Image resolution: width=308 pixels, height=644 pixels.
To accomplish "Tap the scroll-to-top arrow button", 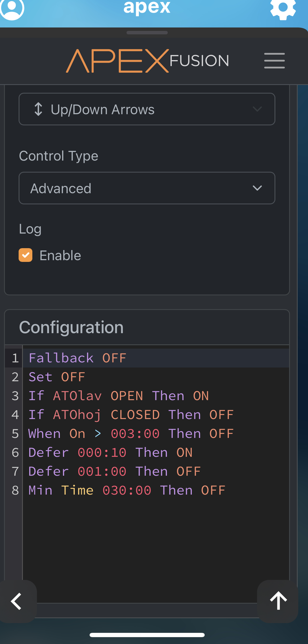I will [x=278, y=601].
